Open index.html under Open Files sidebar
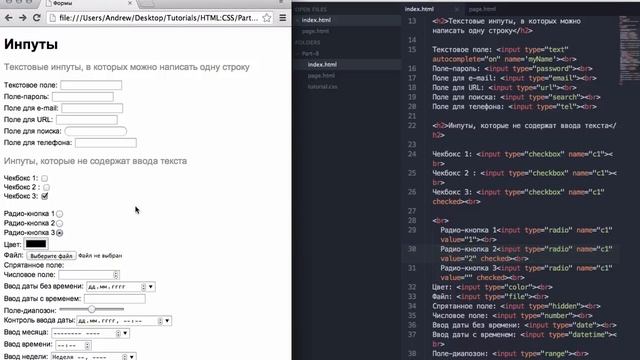 point(316,20)
